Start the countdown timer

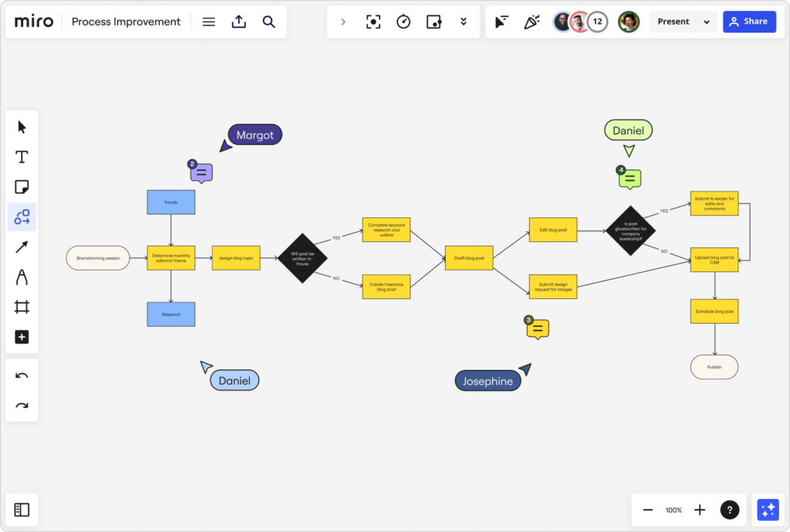click(x=403, y=22)
